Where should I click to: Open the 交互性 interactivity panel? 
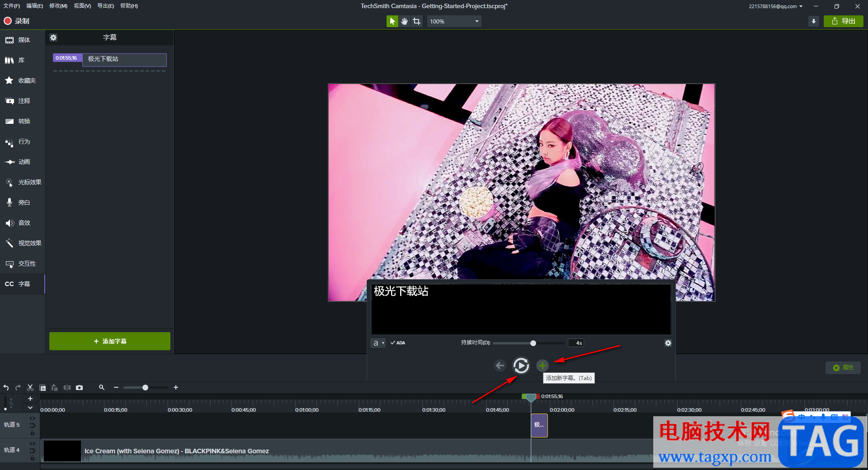[x=23, y=263]
